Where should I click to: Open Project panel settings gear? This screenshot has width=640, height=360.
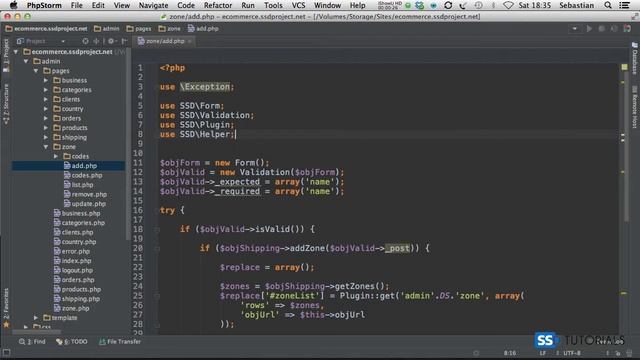(111, 41)
